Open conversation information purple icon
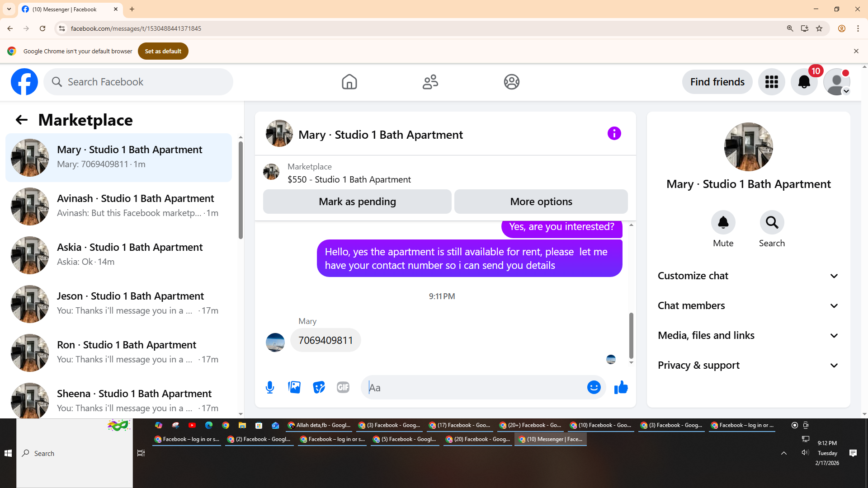Viewport: 868px width, 488px height. pyautogui.click(x=614, y=133)
